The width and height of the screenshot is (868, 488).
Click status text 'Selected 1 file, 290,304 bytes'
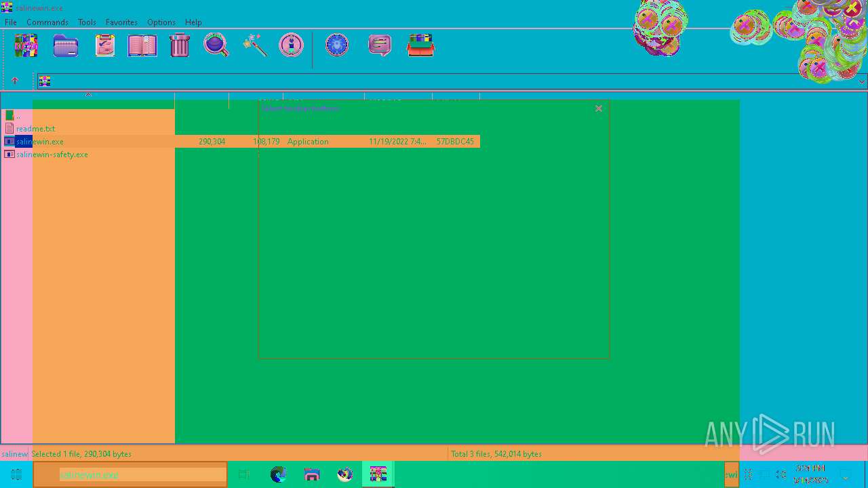pos(81,454)
